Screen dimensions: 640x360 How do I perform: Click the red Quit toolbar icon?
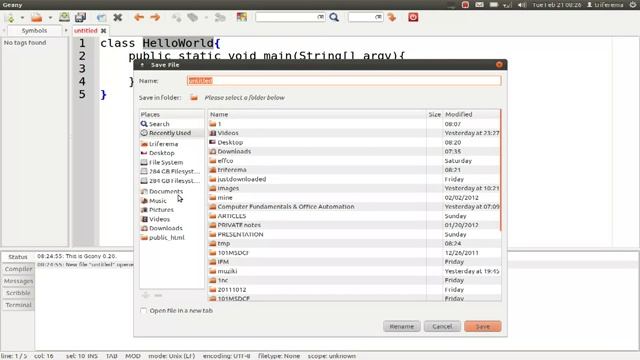point(413,17)
